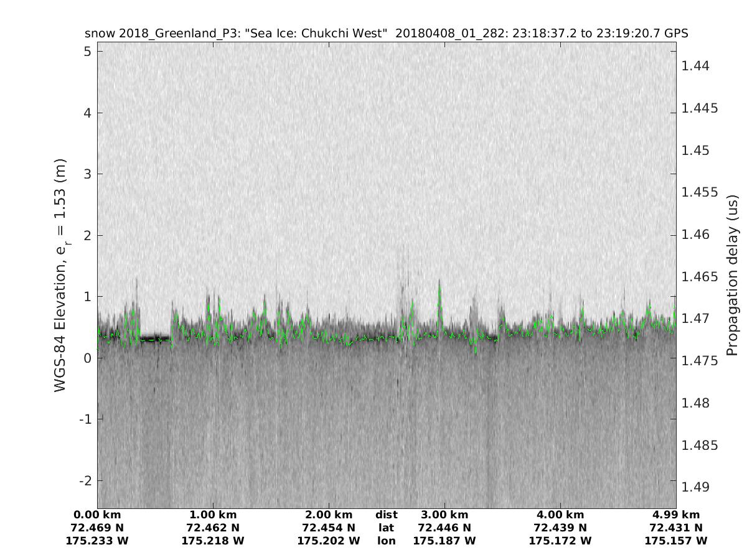Click the "Propagation delay (us)" axis label
This screenshot has width=747, height=560.
733,275
